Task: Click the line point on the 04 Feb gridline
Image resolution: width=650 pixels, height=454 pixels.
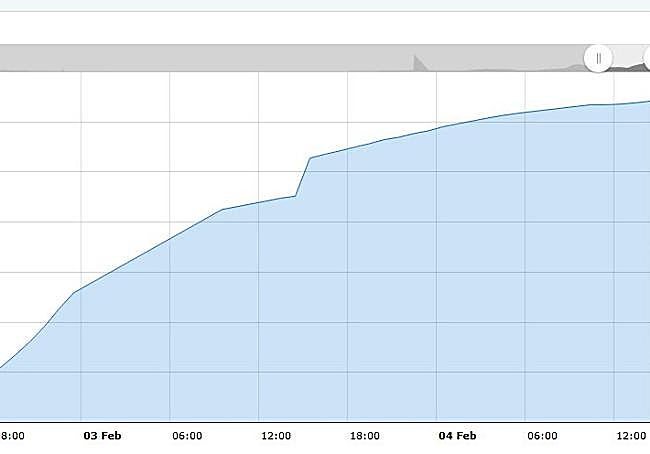Action: [x=437, y=129]
